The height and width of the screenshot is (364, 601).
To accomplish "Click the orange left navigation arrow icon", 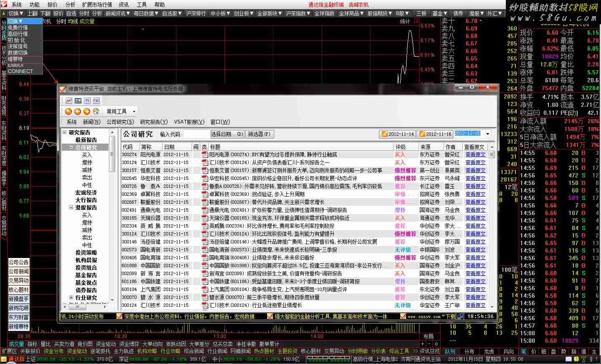I will click(x=78, y=111).
